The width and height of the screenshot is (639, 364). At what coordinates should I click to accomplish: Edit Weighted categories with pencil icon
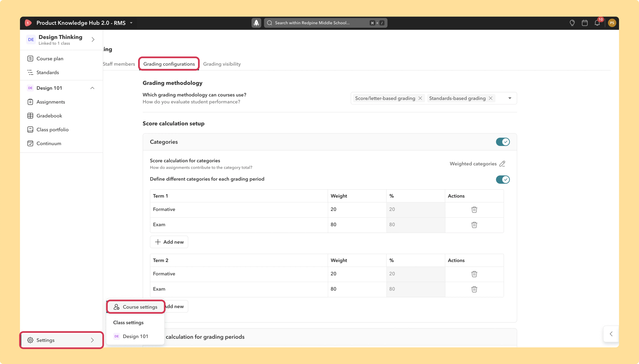502,164
